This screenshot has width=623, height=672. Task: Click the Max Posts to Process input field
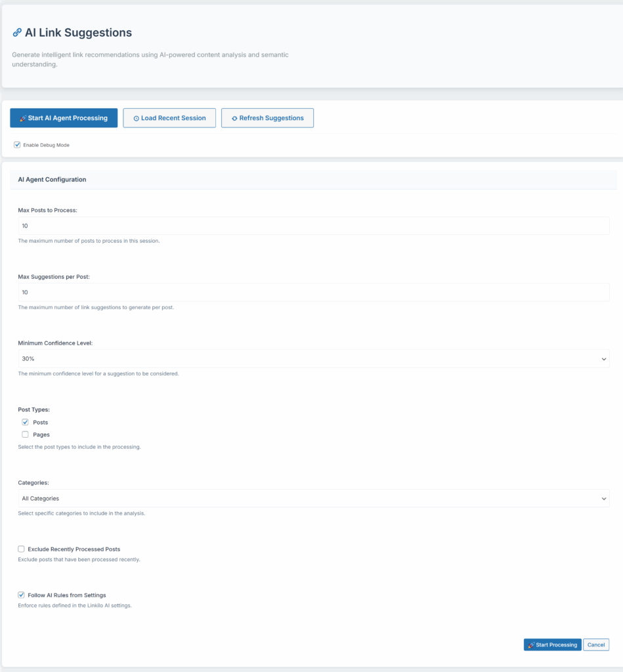pos(313,225)
